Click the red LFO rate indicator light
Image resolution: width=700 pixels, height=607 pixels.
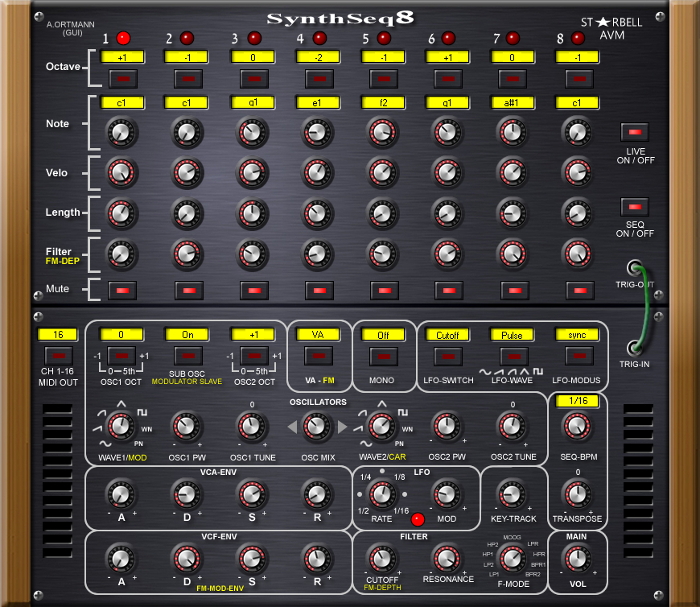(418, 519)
